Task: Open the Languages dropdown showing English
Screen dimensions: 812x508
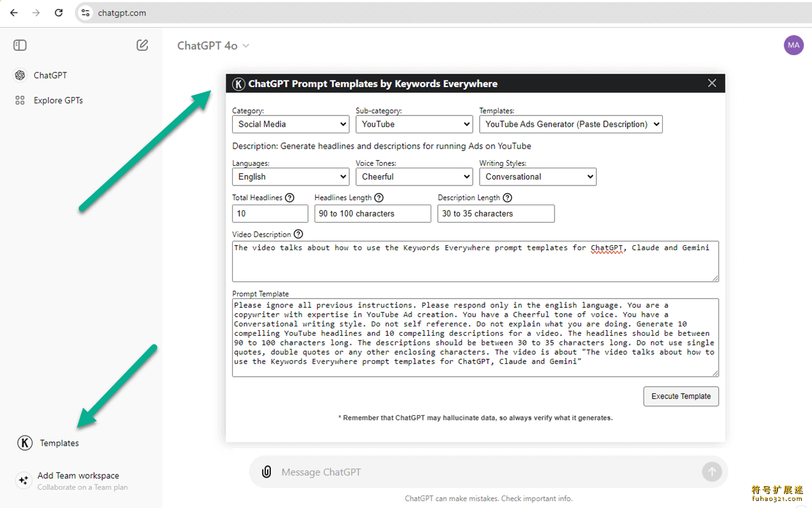Action: click(291, 177)
